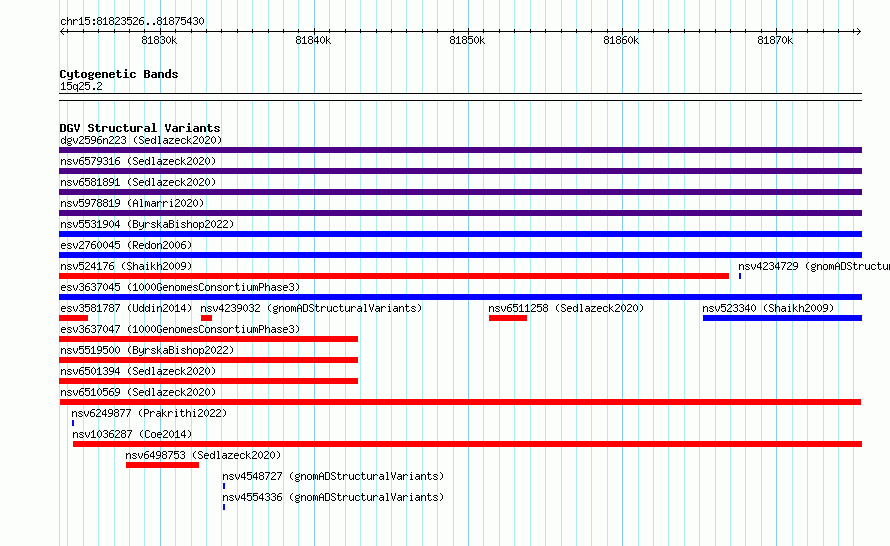Open variant label dgv2596n223 (Sedlazeck2020)
Image resolution: width=890 pixels, height=546 pixels.
click(141, 140)
